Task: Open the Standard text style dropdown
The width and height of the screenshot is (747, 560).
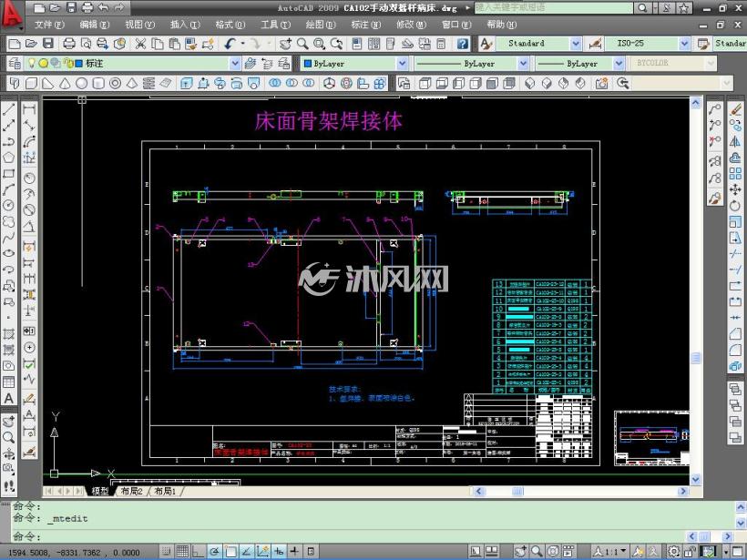Action: click(576, 44)
